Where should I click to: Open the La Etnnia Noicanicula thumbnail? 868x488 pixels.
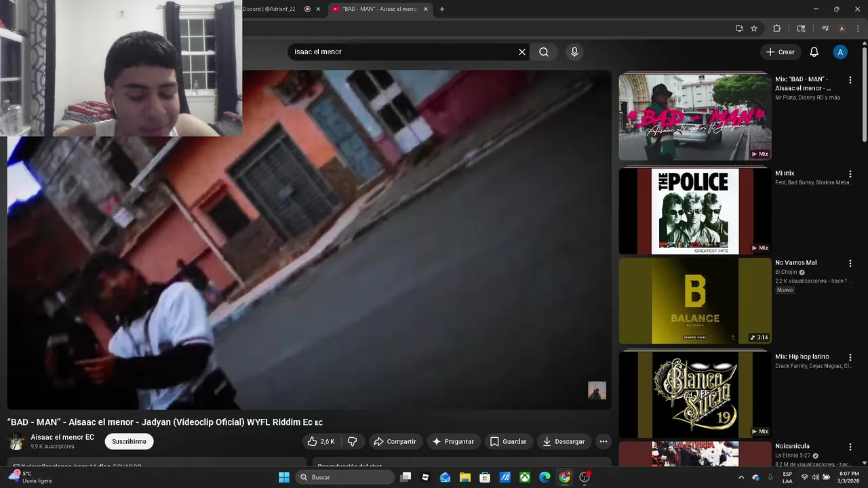click(x=695, y=453)
